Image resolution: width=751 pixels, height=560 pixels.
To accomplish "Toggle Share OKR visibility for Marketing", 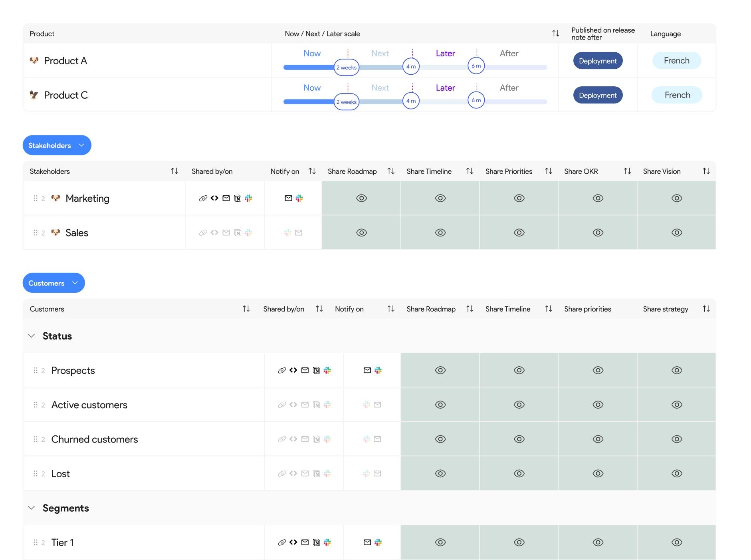I will coord(598,198).
